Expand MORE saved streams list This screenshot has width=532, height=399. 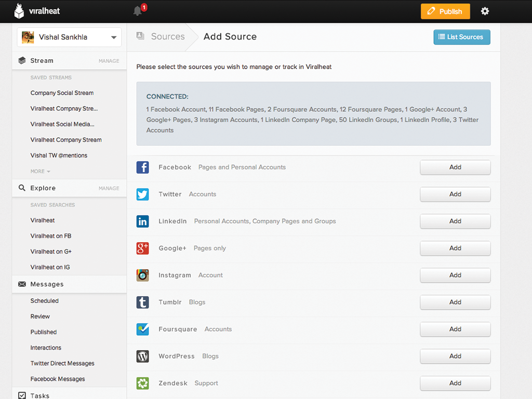tap(41, 171)
